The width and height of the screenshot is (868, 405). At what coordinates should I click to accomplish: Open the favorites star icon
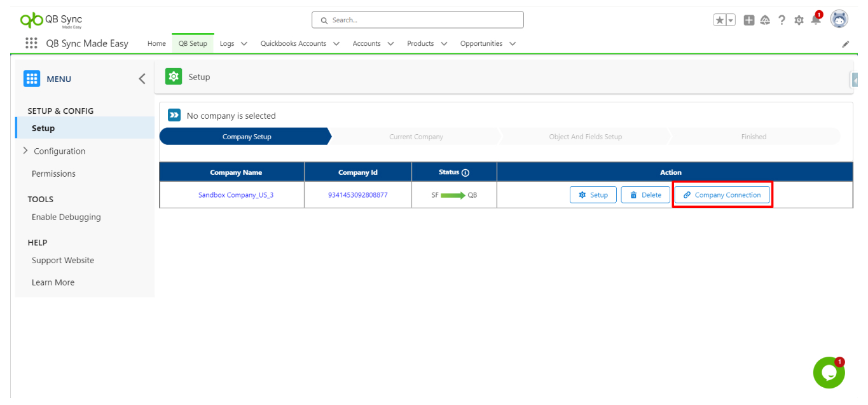[720, 20]
